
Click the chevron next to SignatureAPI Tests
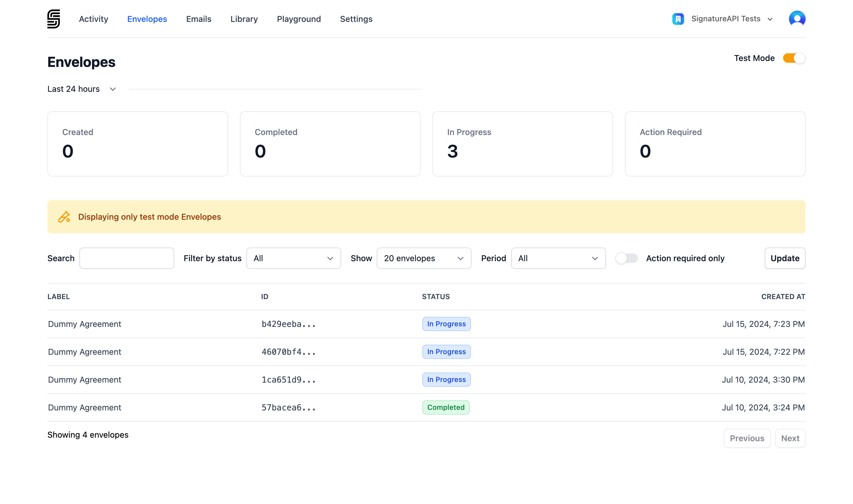pos(770,19)
